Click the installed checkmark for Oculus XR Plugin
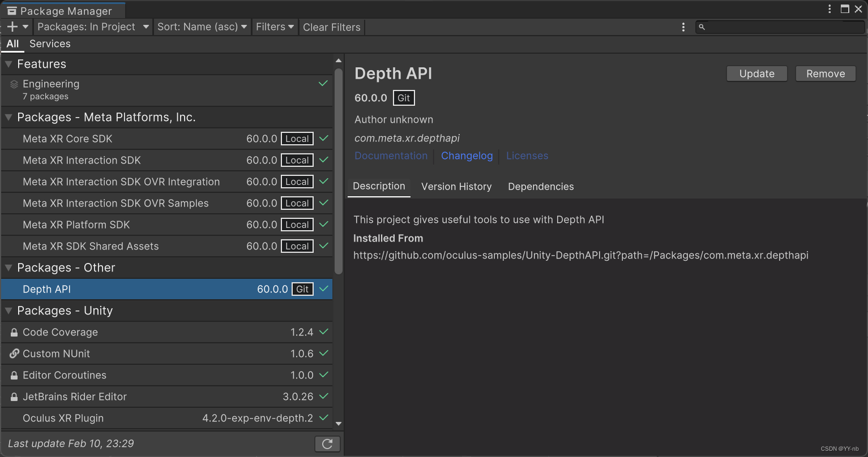The width and height of the screenshot is (868, 457). pyautogui.click(x=324, y=418)
